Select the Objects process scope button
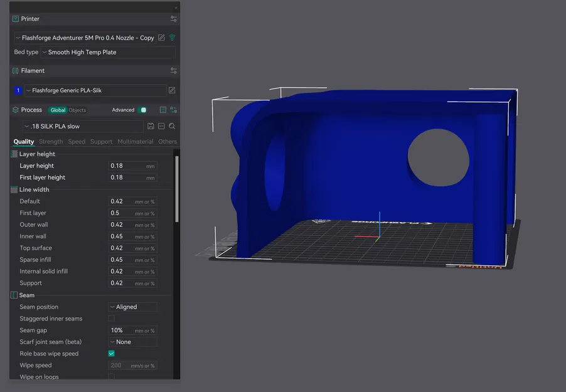The image size is (566, 392). point(77,110)
